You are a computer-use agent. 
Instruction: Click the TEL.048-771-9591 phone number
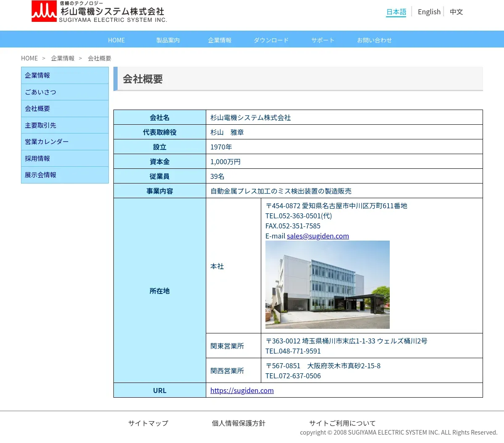pos(293,351)
